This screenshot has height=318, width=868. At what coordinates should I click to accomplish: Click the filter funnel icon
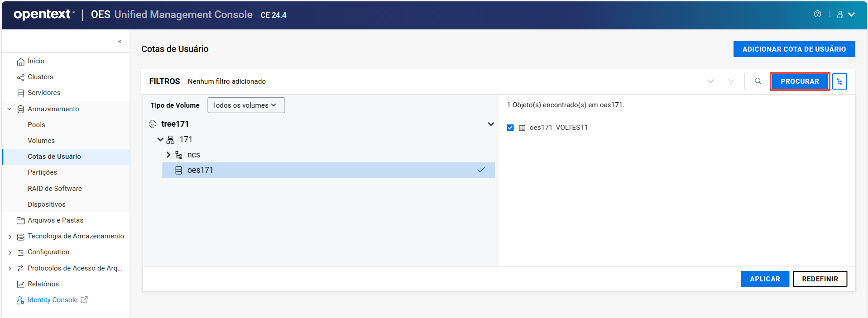pyautogui.click(x=731, y=81)
